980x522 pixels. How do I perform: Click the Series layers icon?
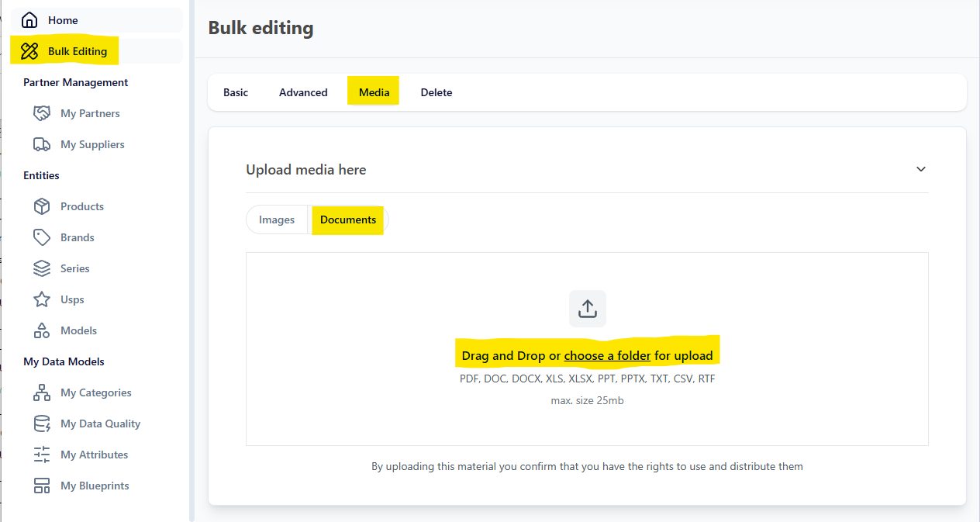click(42, 268)
